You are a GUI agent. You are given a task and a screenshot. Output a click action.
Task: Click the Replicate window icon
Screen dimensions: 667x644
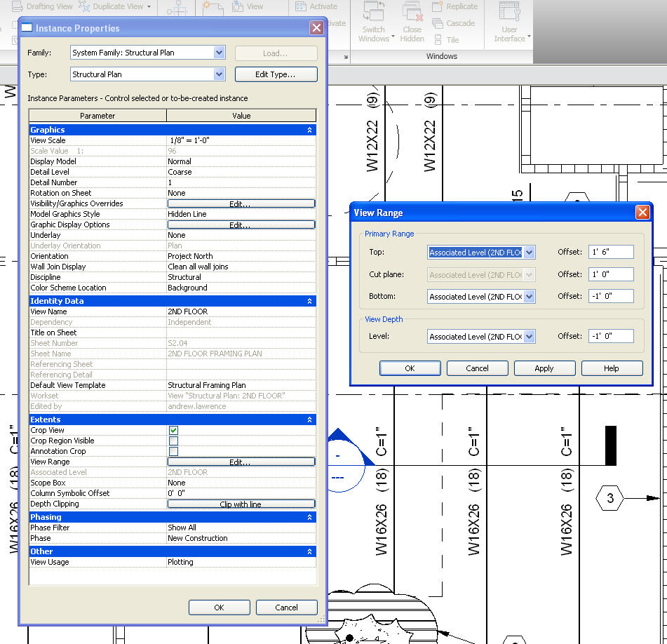tap(436, 7)
